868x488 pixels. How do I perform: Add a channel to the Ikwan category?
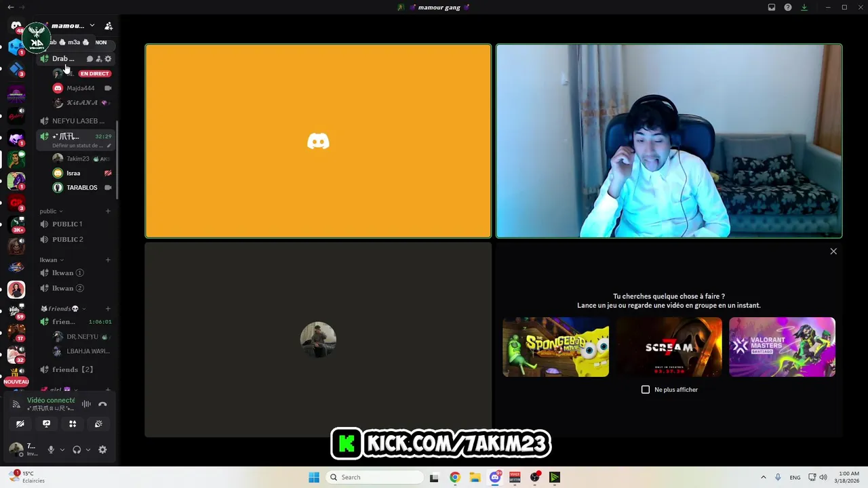[x=108, y=260]
